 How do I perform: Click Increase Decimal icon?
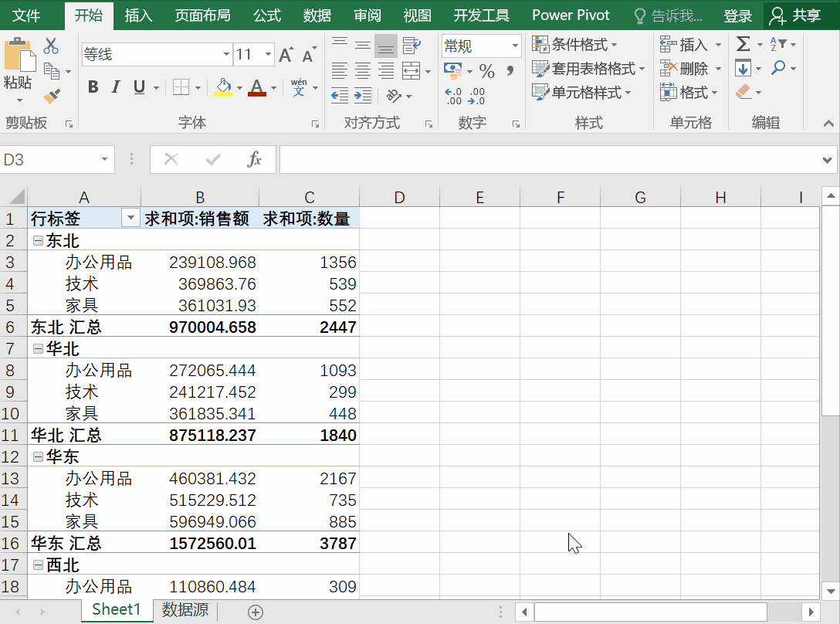453,96
